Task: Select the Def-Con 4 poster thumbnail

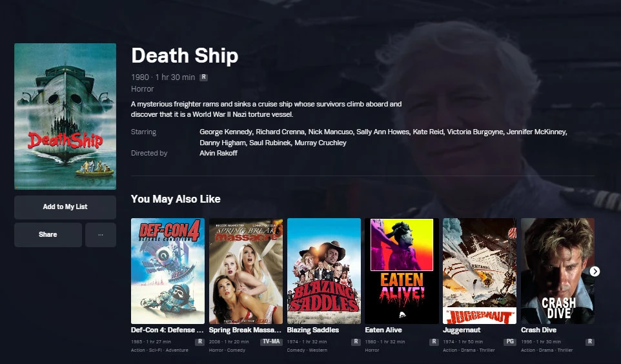Action: point(168,271)
